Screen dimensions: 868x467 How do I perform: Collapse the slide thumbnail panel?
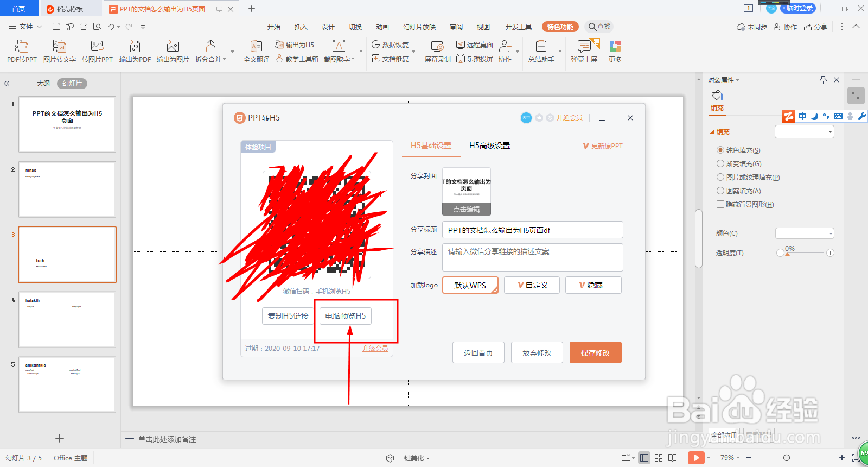pos(7,84)
